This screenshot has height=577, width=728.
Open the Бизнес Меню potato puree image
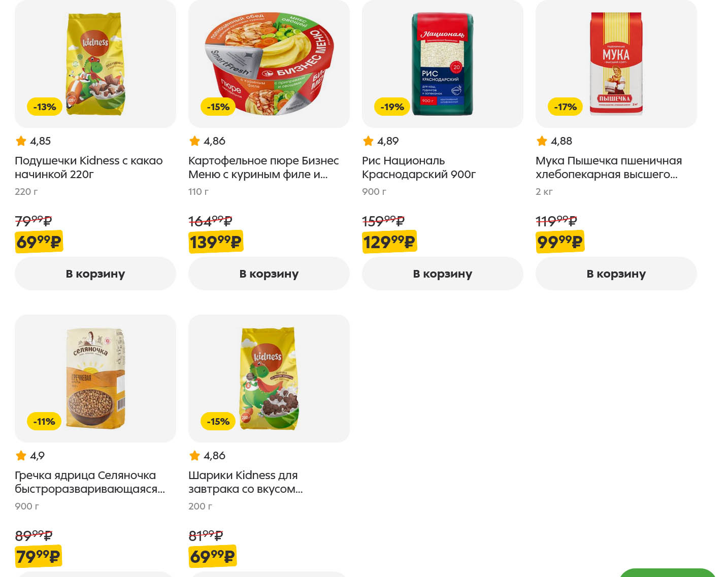click(x=269, y=63)
